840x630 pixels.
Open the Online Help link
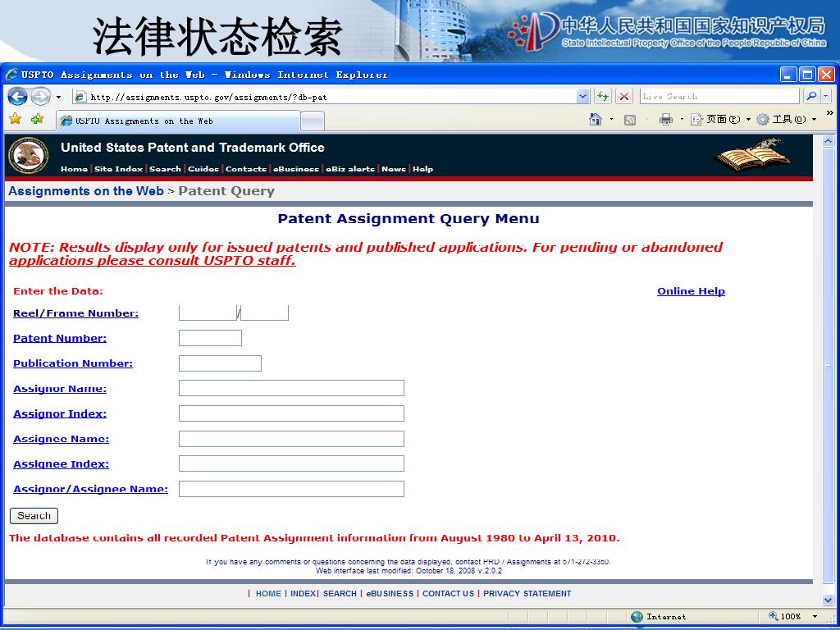click(691, 291)
